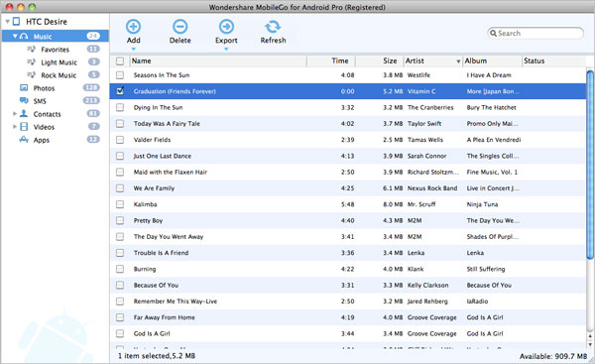The height and width of the screenshot is (364, 595).
Task: Uncheck Graduation (Friends Forever) song checkbox
Action: click(120, 91)
